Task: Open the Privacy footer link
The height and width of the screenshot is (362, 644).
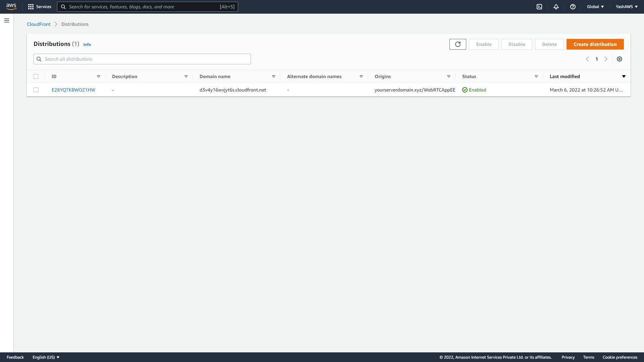Action: pyautogui.click(x=568, y=357)
